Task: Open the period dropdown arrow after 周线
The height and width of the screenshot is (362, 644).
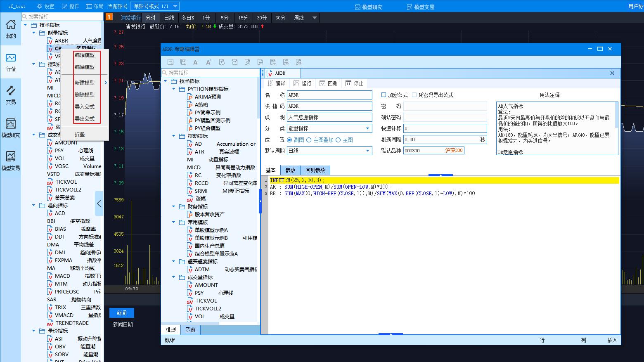Action: (315, 18)
